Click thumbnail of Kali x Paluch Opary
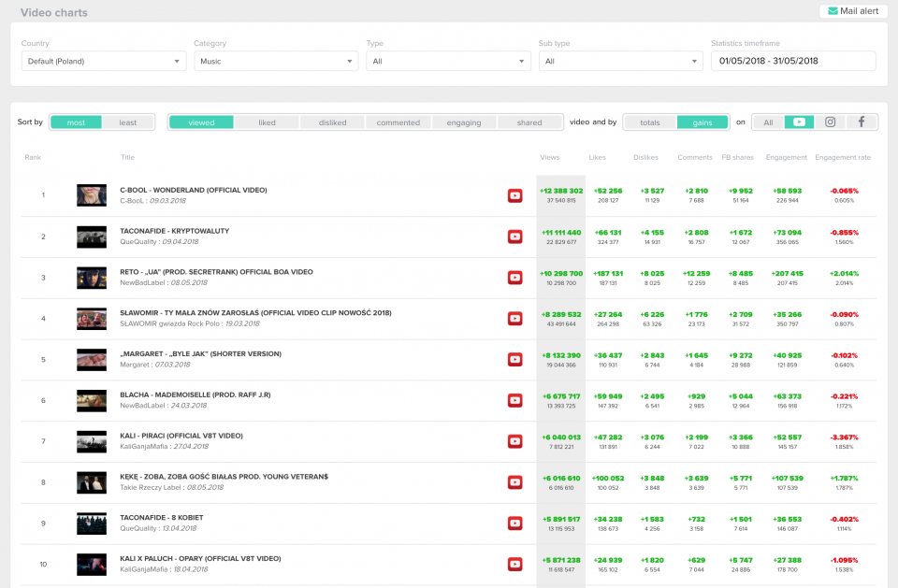The width and height of the screenshot is (898, 588). click(92, 565)
